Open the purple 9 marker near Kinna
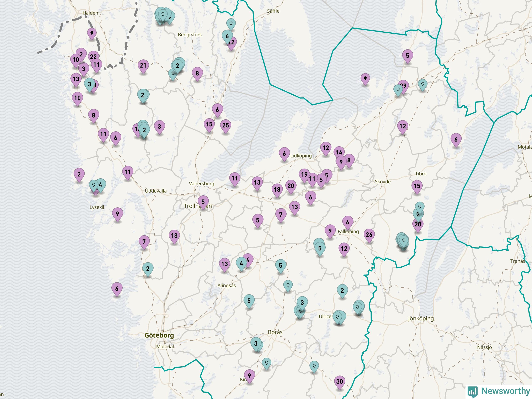The height and width of the screenshot is (399, 532). pyautogui.click(x=249, y=376)
